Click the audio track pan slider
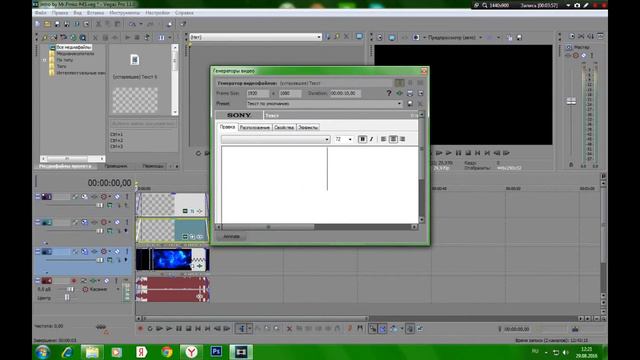This screenshot has height=360, width=640. point(67,298)
